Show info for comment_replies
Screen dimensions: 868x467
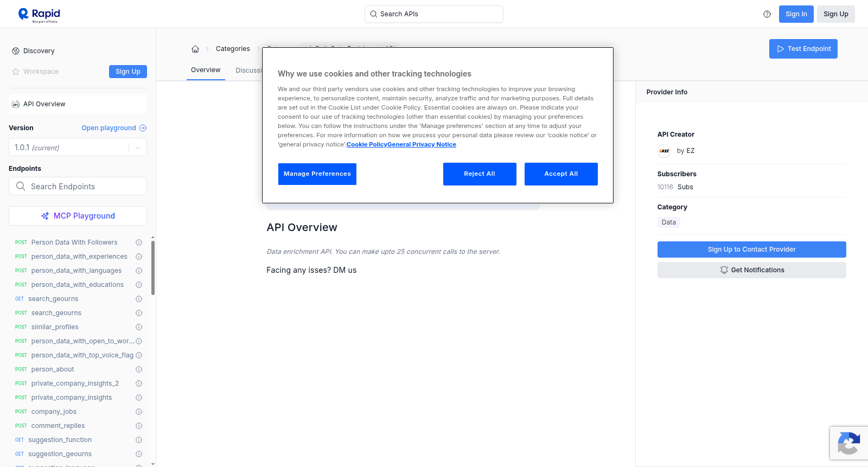139,426
